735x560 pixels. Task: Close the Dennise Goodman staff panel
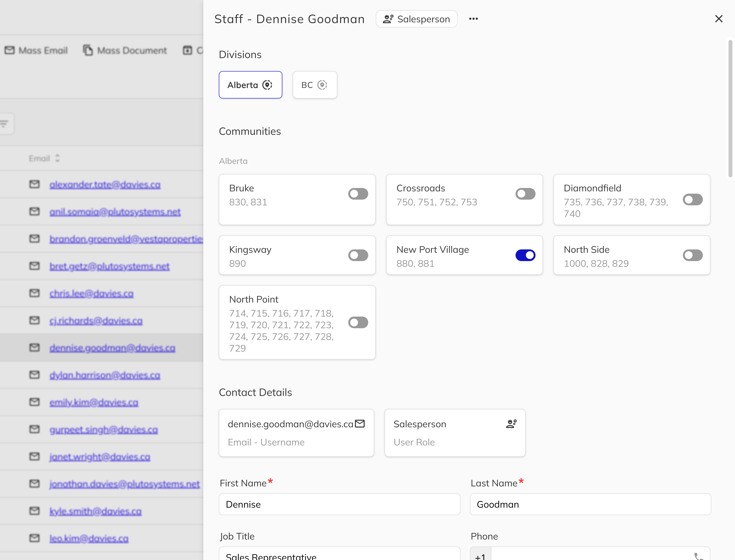click(x=719, y=19)
